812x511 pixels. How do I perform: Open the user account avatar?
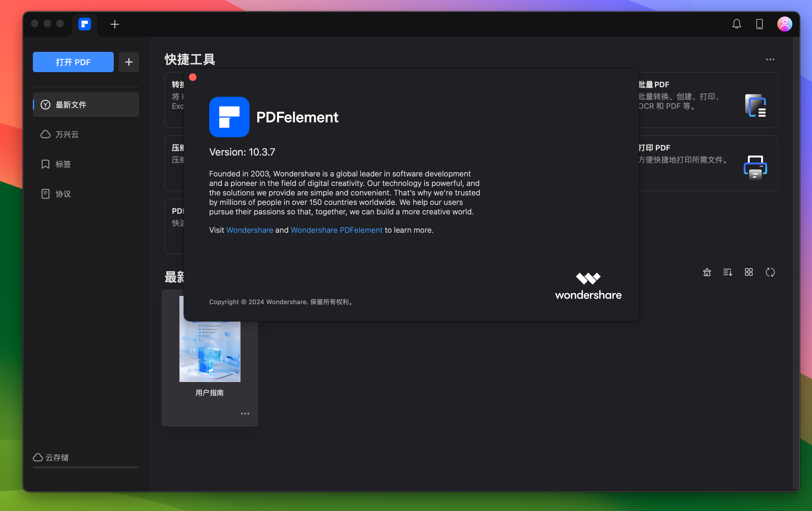(x=785, y=24)
